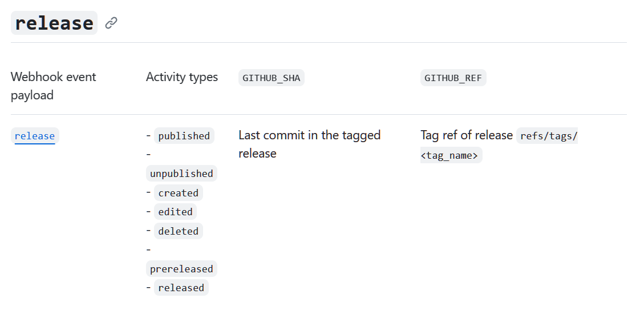Select the prereleased activity type
The width and height of the screenshot is (644, 310).
(181, 269)
